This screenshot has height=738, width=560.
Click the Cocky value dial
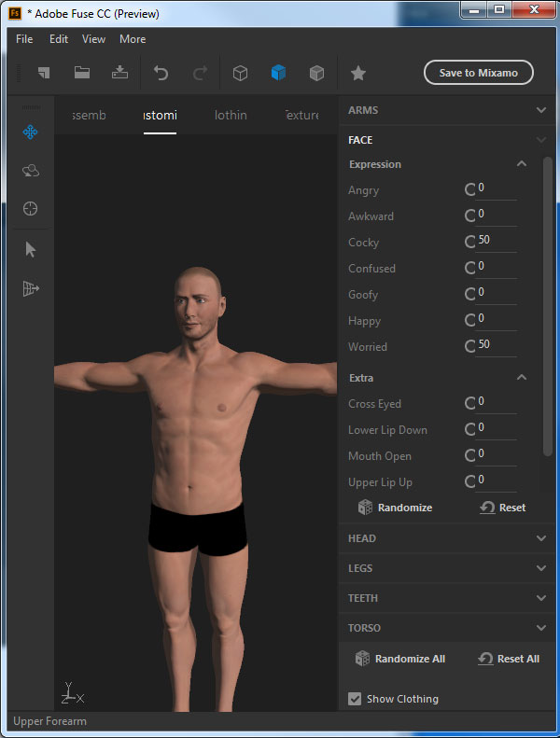[x=470, y=243]
